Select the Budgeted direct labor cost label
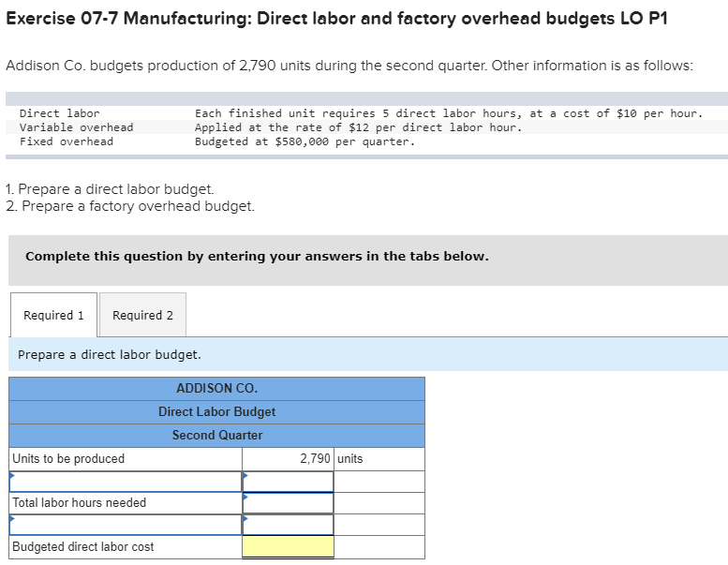This screenshot has width=728, height=565. pyautogui.click(x=82, y=547)
